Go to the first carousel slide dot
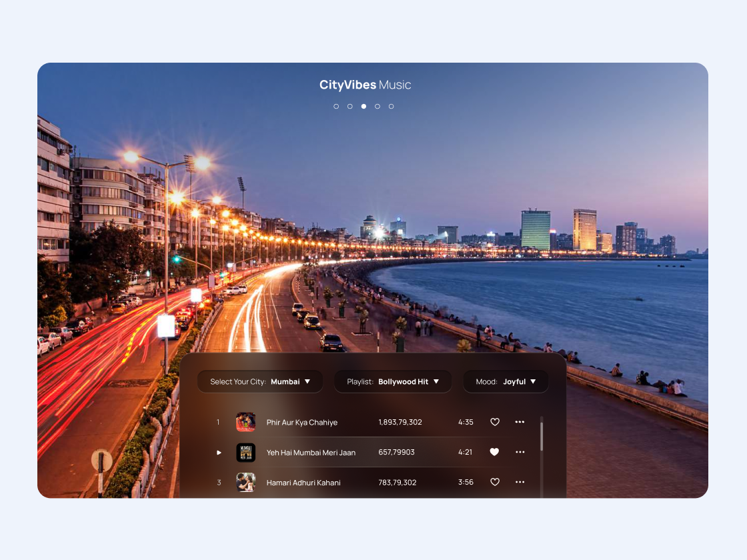 (x=336, y=106)
